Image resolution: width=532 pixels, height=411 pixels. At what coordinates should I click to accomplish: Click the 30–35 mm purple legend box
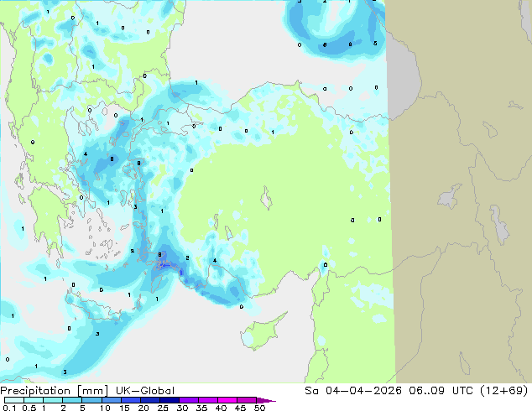[x=188, y=400]
